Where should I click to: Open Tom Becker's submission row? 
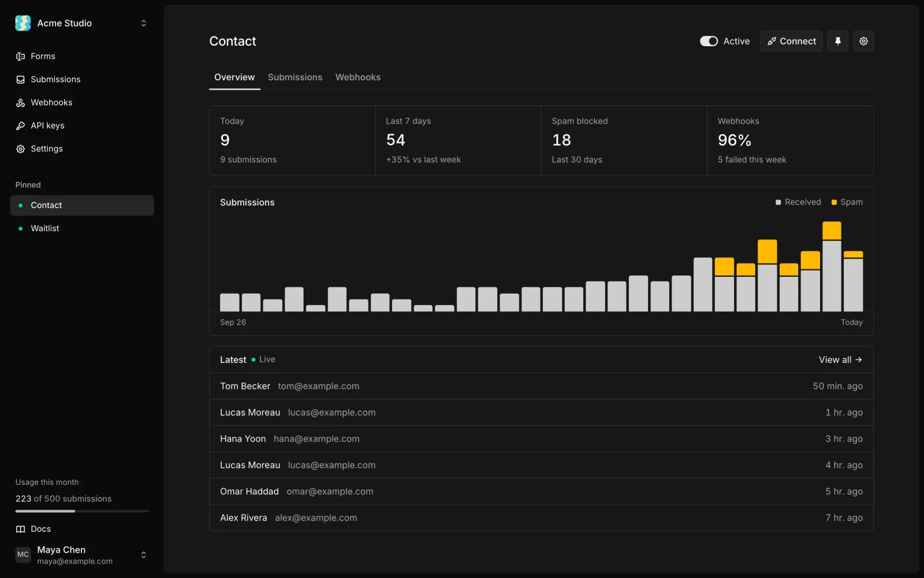pyautogui.click(x=541, y=386)
